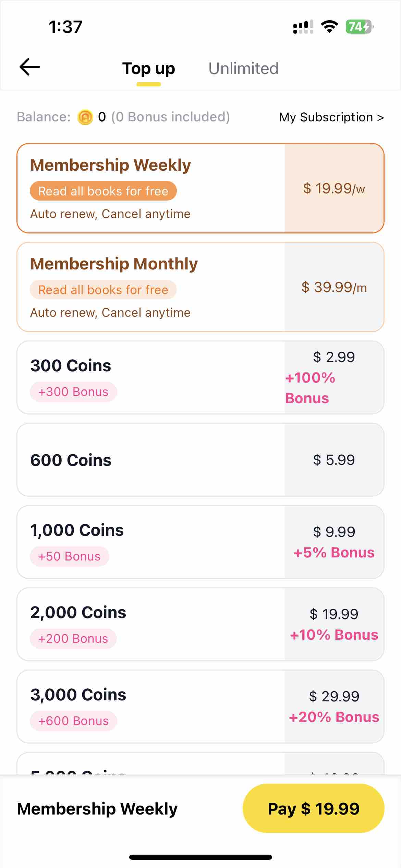
Task: Tap the home indicator bar
Action: tap(200, 857)
